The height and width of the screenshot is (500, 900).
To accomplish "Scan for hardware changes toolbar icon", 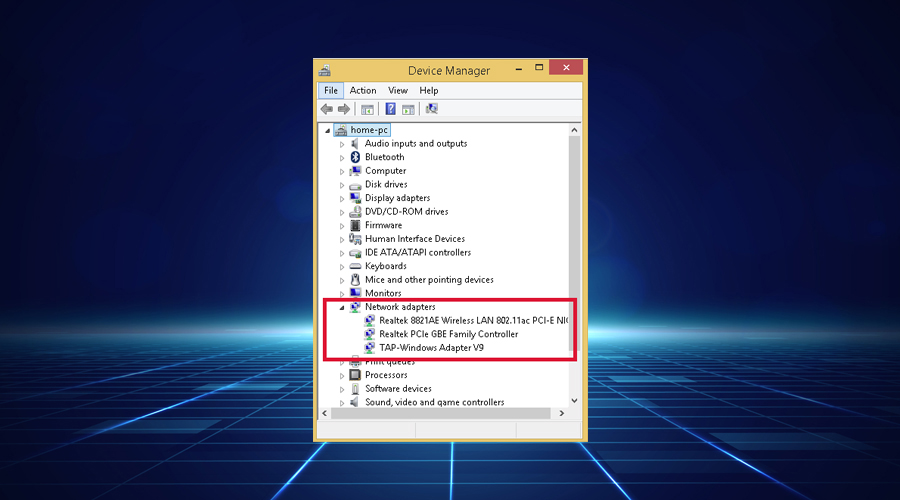I will [x=432, y=108].
